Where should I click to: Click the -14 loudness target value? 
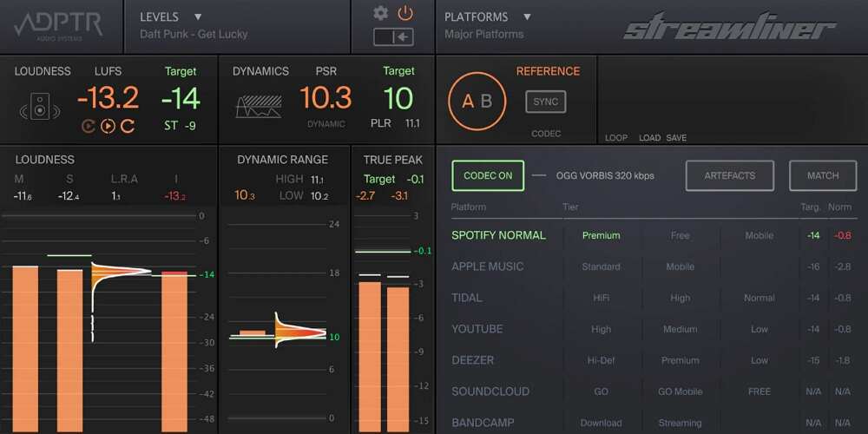[x=181, y=99]
